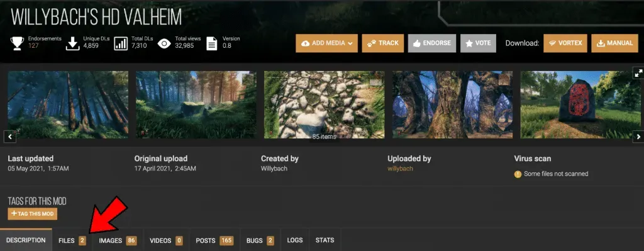Start a Manual download
The width and height of the screenshot is (644, 251).
coord(614,43)
